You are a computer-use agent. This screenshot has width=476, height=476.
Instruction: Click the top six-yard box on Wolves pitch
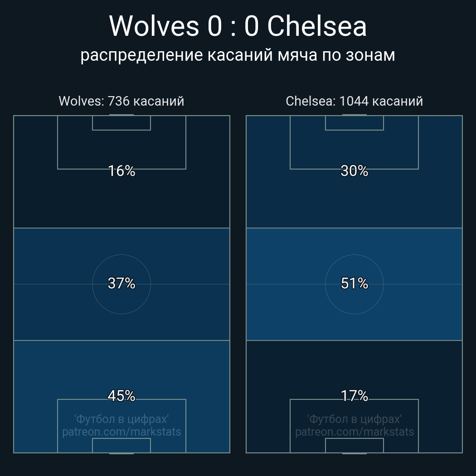(121, 123)
